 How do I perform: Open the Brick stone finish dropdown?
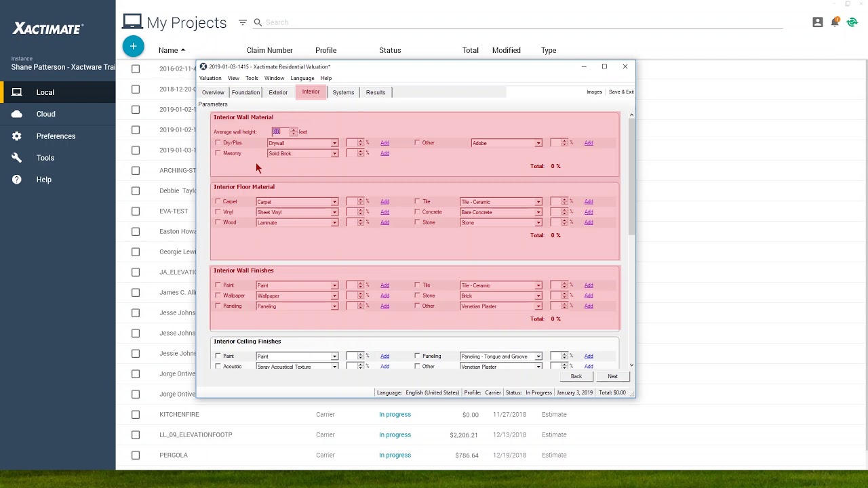point(501,296)
